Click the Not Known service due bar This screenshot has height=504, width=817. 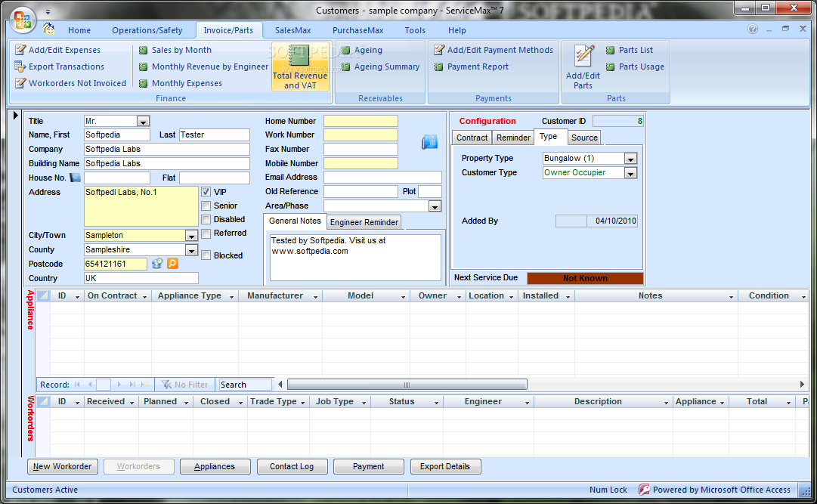585,278
